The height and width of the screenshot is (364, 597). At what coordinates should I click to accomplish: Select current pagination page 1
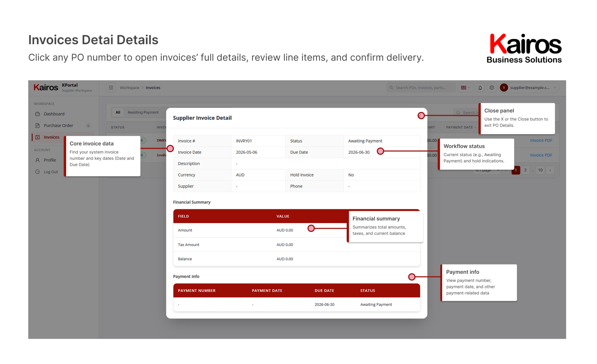click(x=516, y=170)
